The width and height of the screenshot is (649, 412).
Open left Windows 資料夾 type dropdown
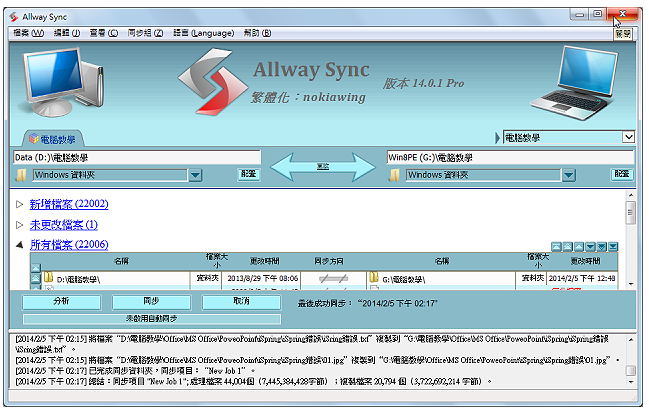(x=195, y=175)
